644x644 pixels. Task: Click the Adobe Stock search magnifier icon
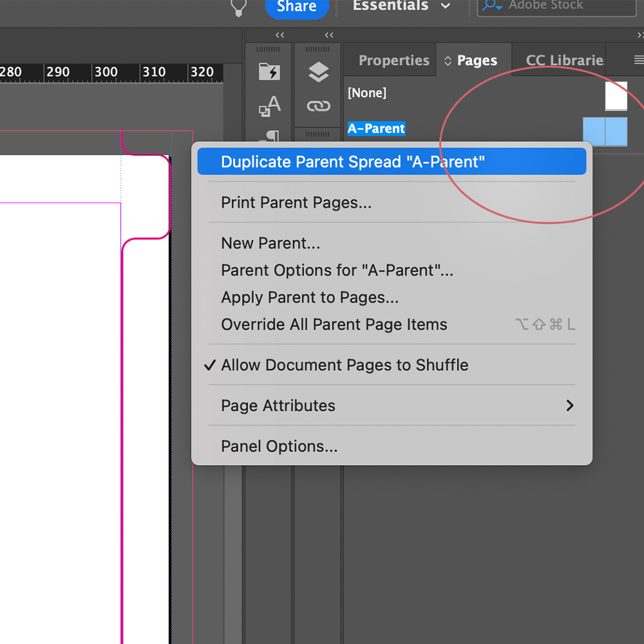click(x=492, y=5)
